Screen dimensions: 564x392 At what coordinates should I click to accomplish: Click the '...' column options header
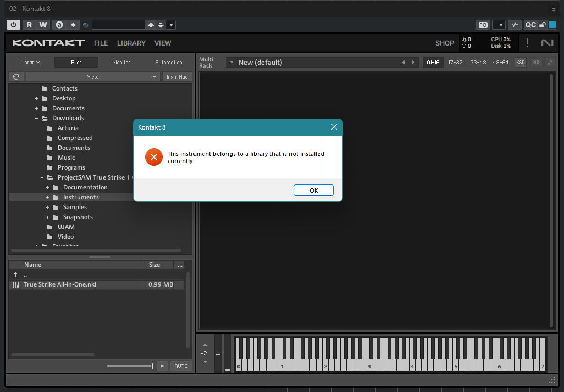[x=180, y=265]
